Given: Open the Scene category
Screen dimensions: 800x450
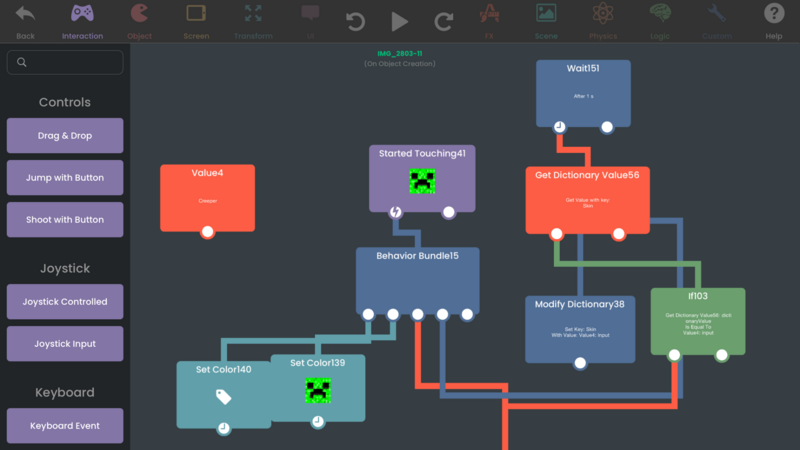Looking at the screenshot, I should [546, 21].
